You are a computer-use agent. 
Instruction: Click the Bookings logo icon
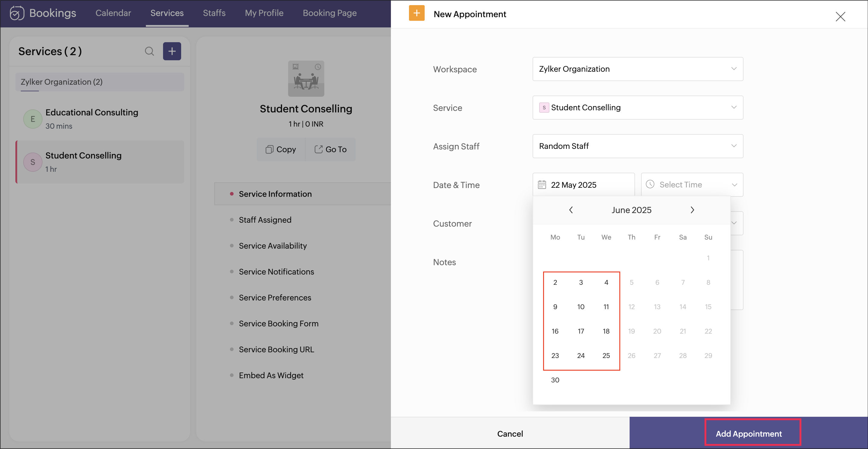17,13
